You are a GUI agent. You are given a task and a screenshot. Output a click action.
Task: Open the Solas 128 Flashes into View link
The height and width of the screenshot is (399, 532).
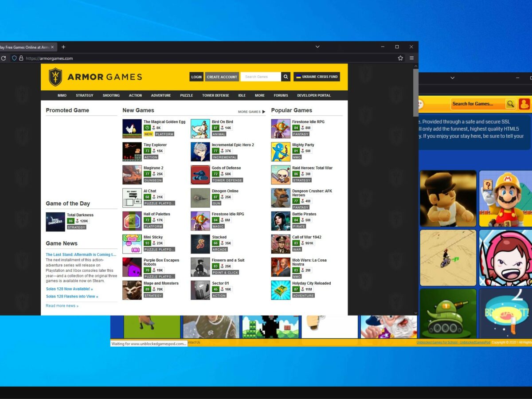72,297
